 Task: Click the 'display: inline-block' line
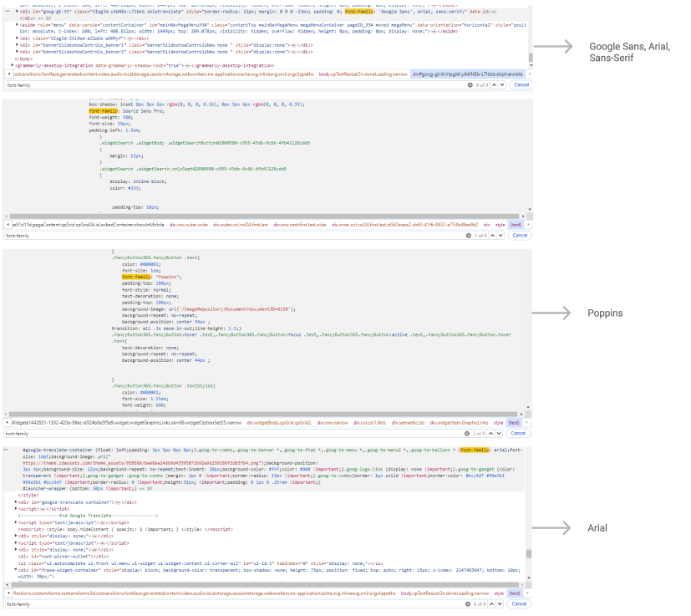coord(139,181)
